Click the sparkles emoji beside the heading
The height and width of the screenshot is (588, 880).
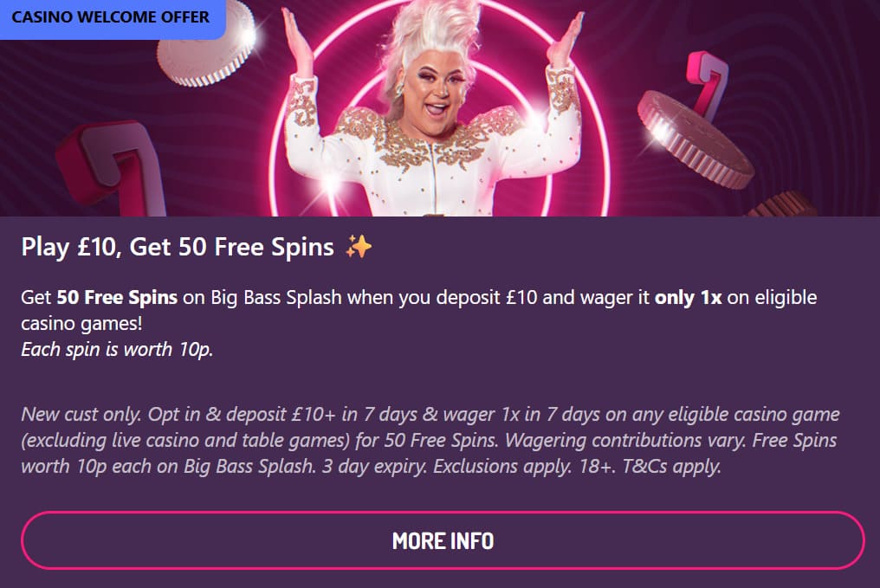[359, 246]
